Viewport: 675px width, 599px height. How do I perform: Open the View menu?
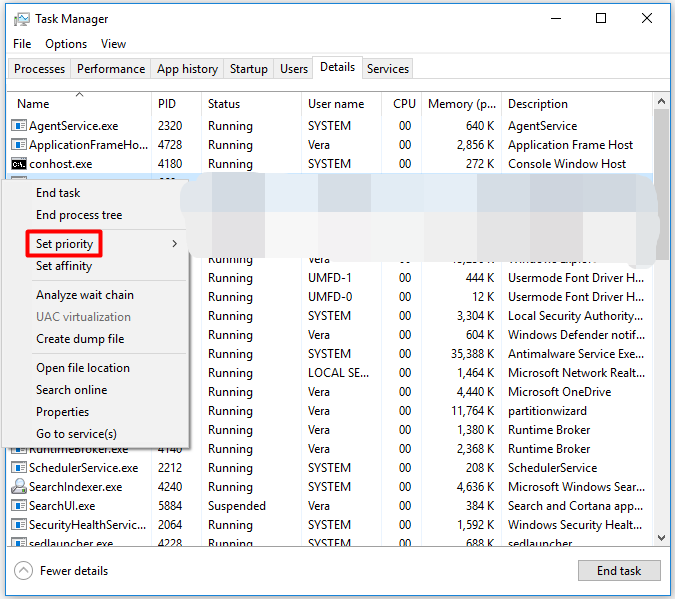point(113,44)
